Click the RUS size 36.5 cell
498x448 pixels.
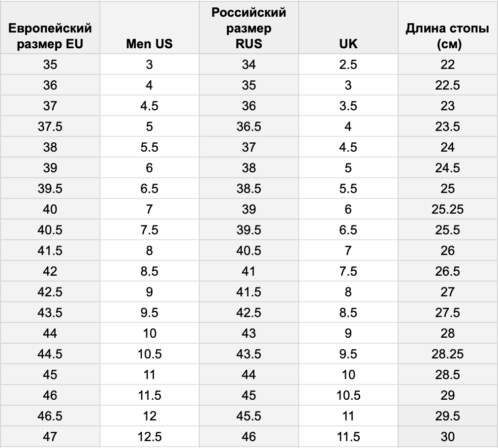click(249, 127)
